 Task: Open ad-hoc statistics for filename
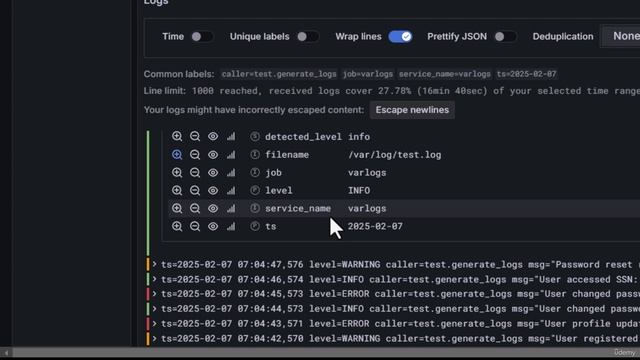231,154
